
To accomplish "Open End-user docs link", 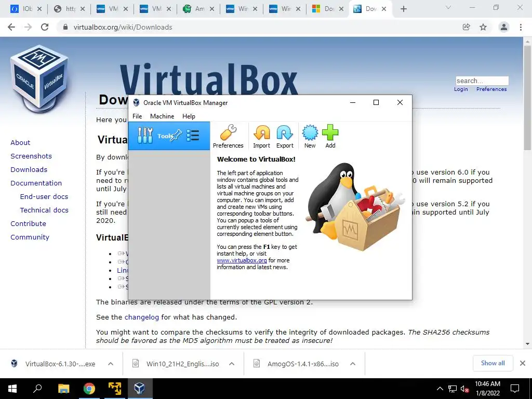I will point(44,197).
